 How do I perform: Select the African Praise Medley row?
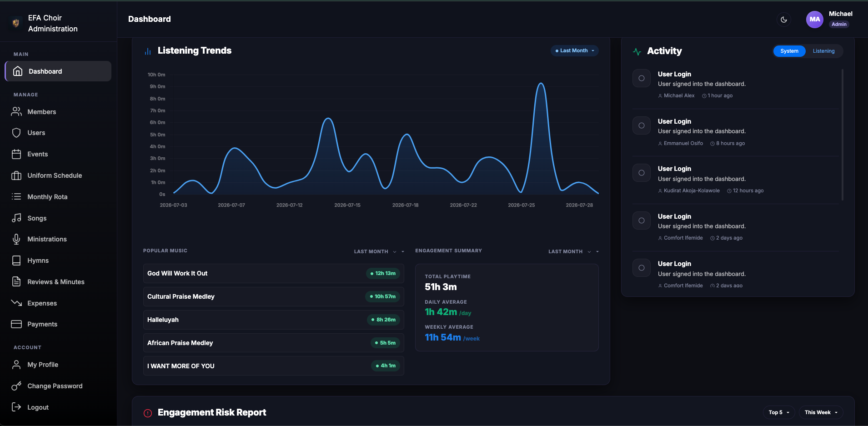click(x=273, y=343)
